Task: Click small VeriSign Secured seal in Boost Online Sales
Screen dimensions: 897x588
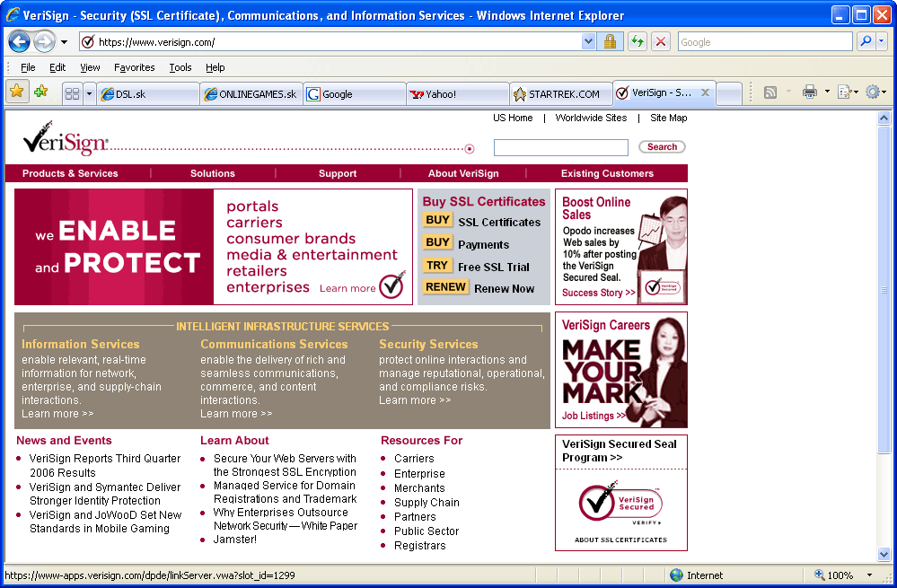Action: tap(663, 287)
